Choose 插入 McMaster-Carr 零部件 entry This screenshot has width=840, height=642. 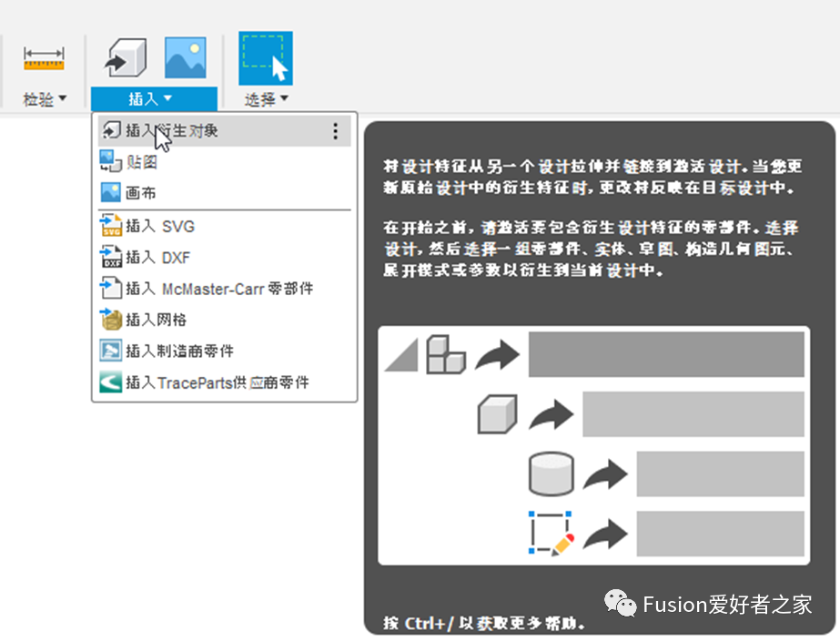point(225,289)
